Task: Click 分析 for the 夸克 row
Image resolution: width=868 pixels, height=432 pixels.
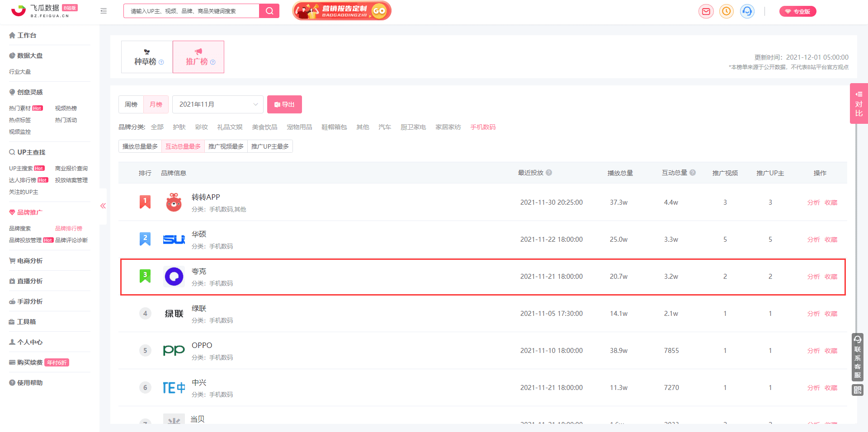Action: pyautogui.click(x=813, y=277)
